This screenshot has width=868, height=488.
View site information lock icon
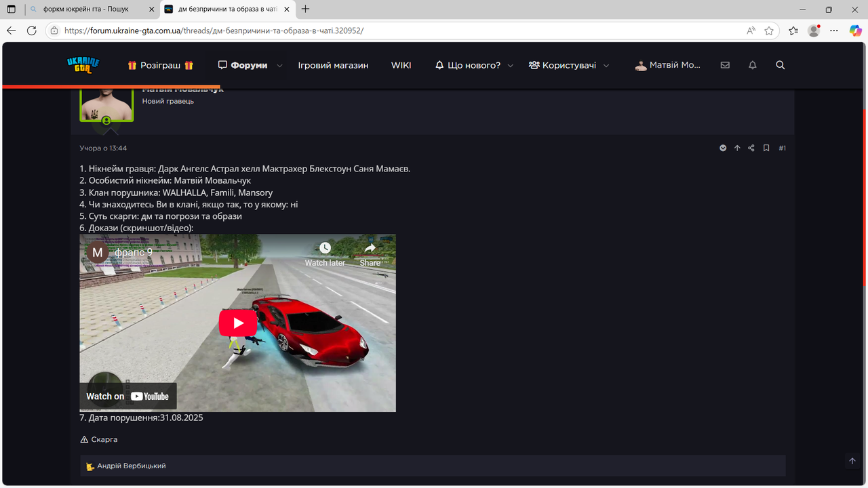point(54,30)
